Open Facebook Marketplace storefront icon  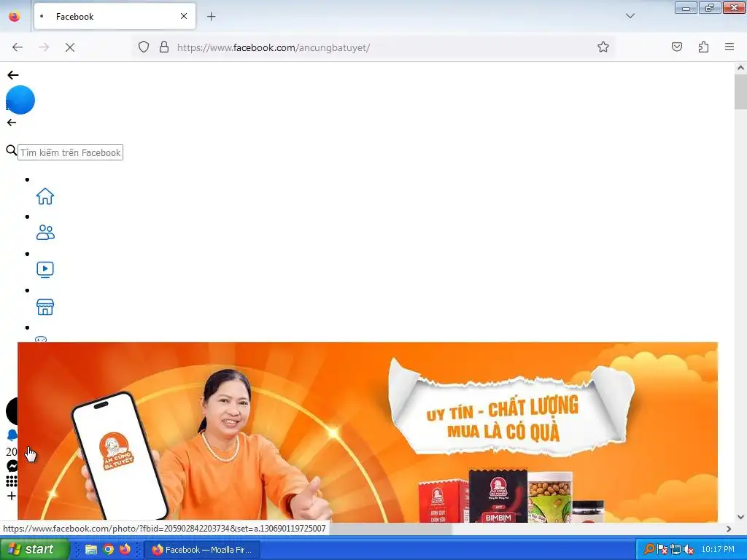(x=45, y=307)
